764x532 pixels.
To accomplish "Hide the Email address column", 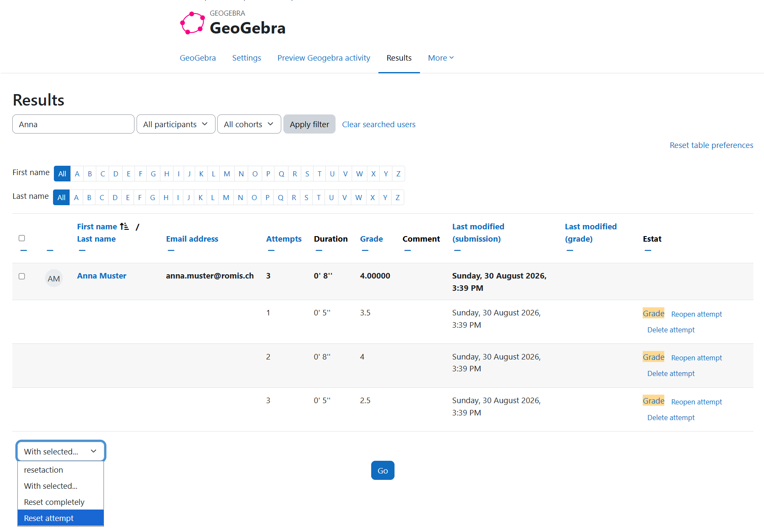I will (171, 251).
